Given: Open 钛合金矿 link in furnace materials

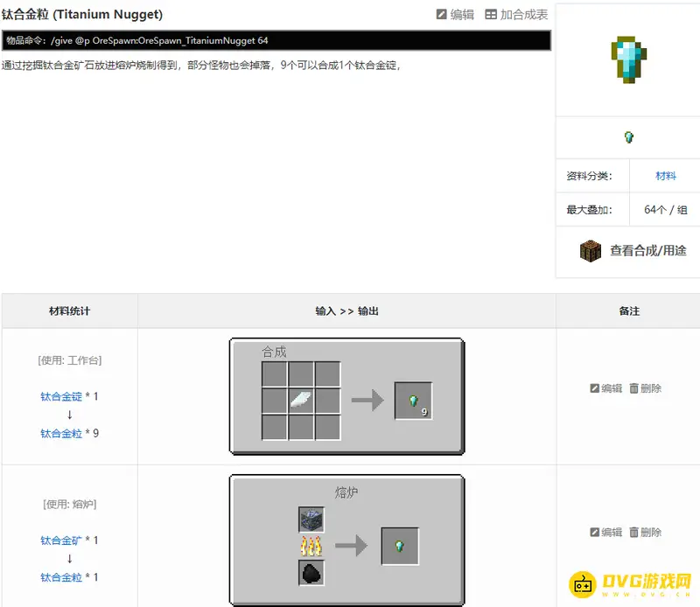Looking at the screenshot, I should 61,541.
